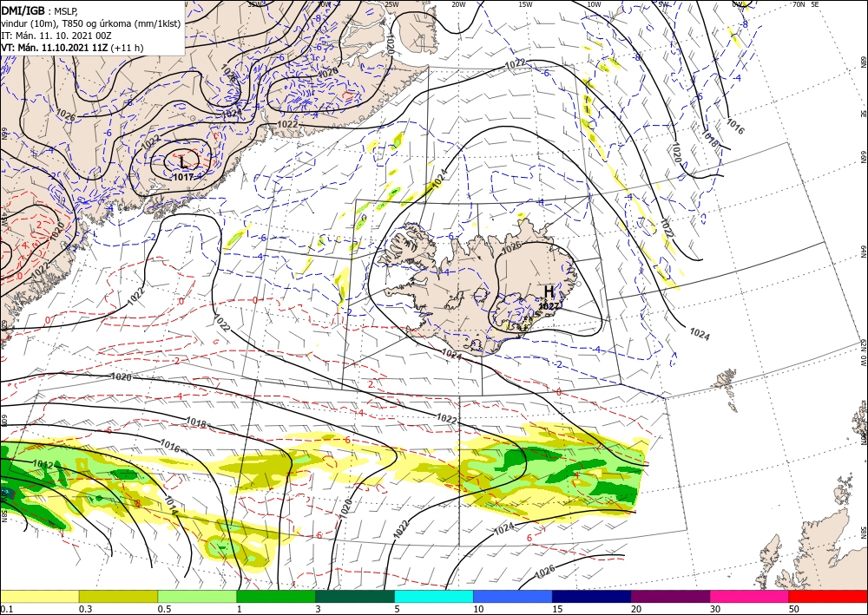Click the 'H' high pressure marker over Iceland

point(549,291)
